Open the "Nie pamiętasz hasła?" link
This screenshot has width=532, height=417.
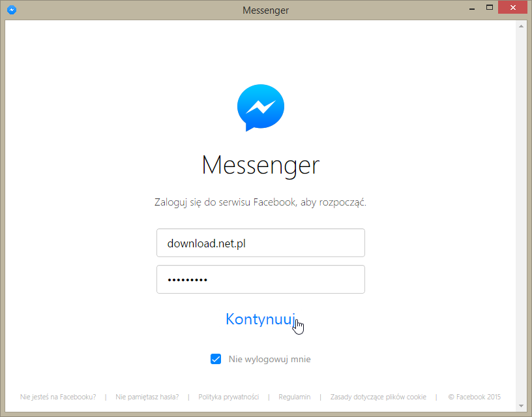click(x=147, y=397)
